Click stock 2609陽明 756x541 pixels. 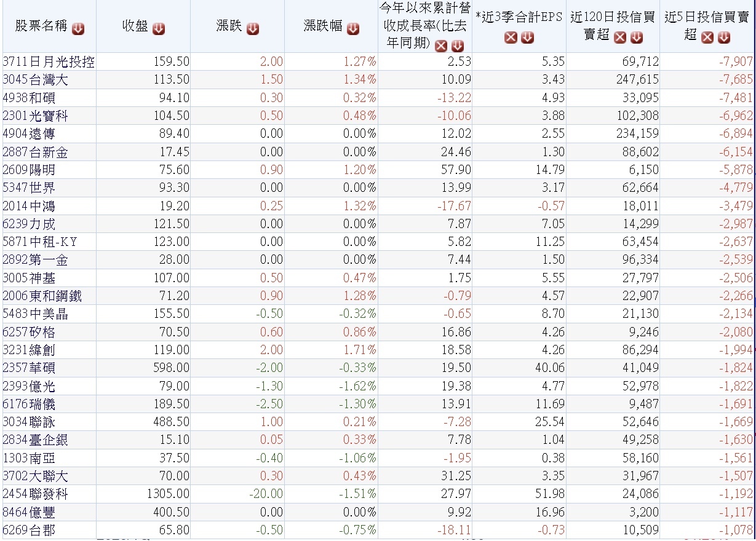tap(29, 170)
